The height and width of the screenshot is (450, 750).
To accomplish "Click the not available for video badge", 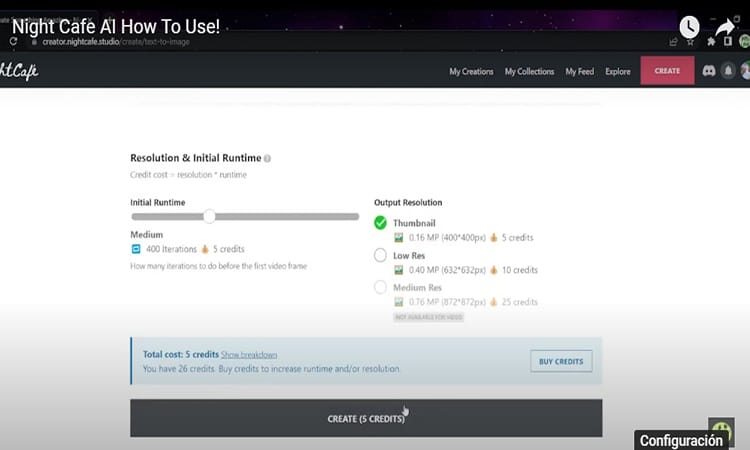I will tap(429, 317).
